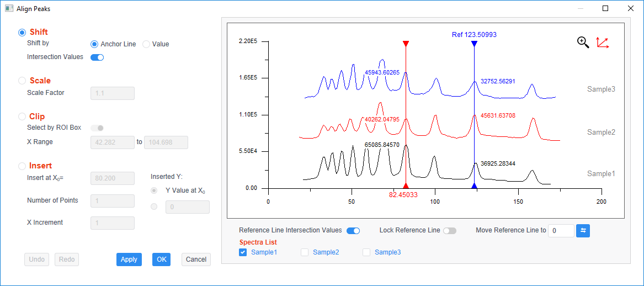Click the blue reference line bottom triangle handle

click(x=475, y=186)
